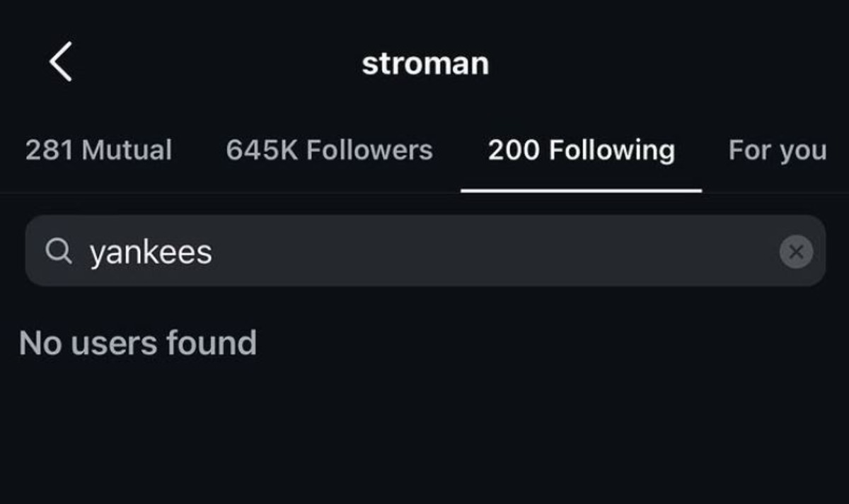Screen dimensions: 849x504
Task: Open the 645K Followers tab
Action: click(329, 150)
